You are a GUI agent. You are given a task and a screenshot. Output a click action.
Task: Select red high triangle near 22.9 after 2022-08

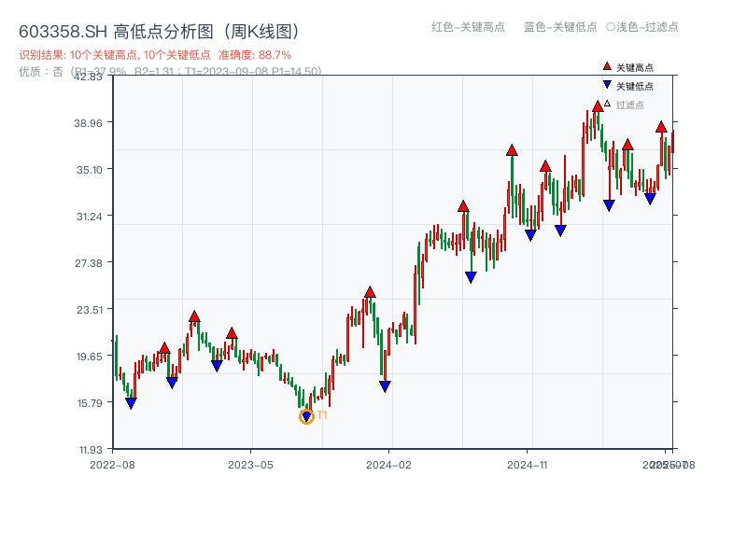(x=194, y=316)
